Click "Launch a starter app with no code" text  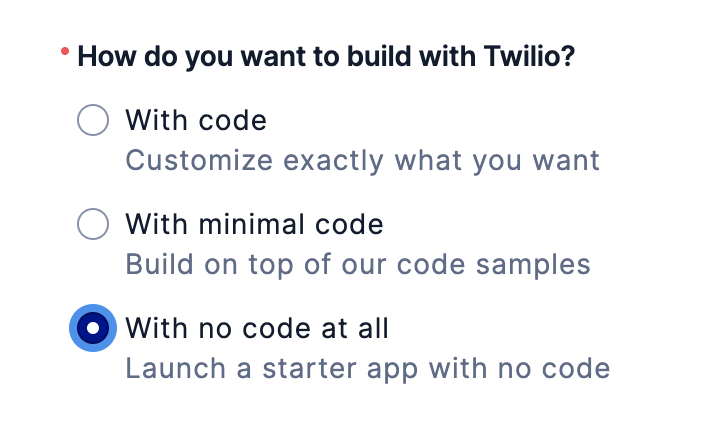pos(368,369)
